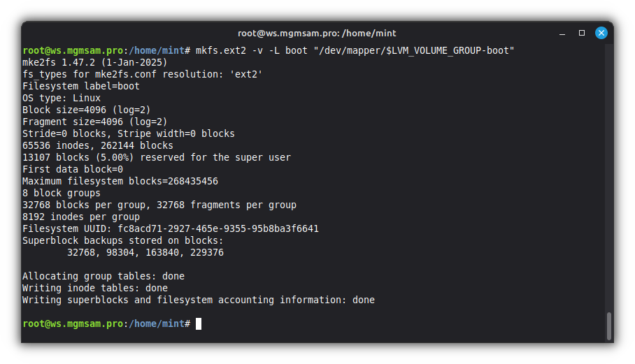Maximize the terminal window
The image size is (635, 364).
(581, 33)
